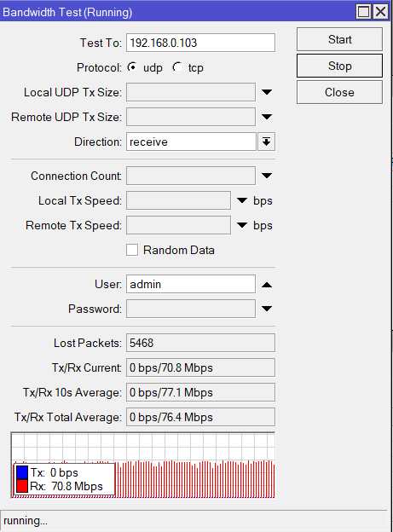
Task: Click the User input field
Action: tap(191, 284)
